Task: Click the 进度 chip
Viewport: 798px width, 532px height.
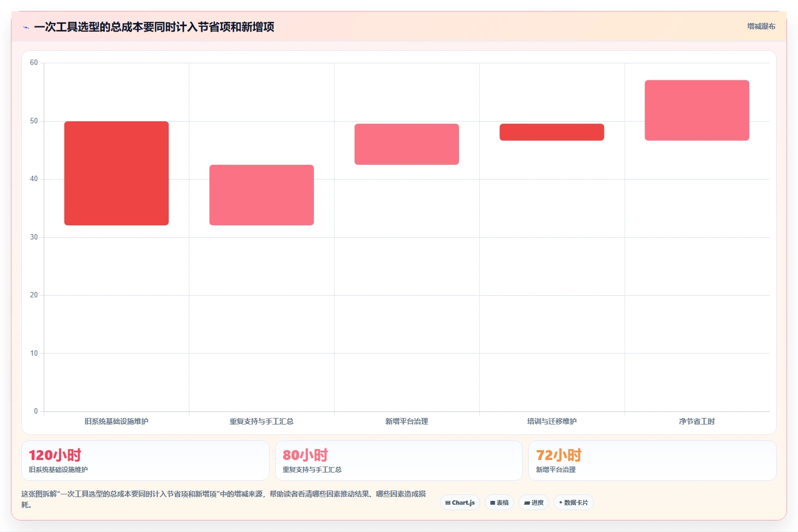Action: 534,503
